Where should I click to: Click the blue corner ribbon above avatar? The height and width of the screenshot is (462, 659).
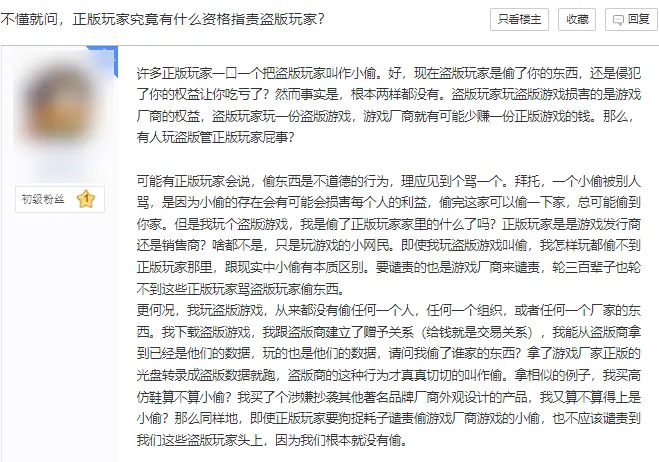point(105,57)
